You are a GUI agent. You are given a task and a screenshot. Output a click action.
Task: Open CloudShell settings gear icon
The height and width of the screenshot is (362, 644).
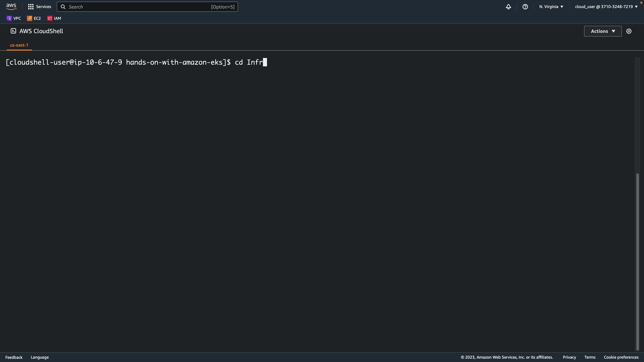629,31
